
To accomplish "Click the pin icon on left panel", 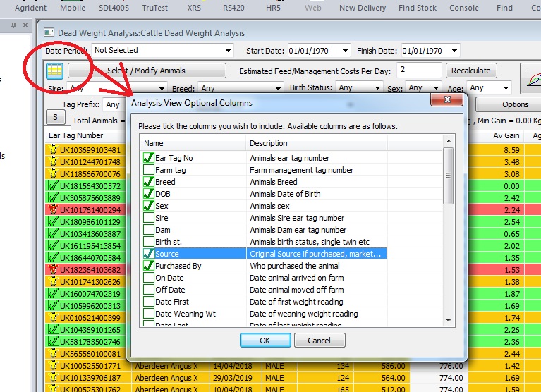I will pos(15,26).
